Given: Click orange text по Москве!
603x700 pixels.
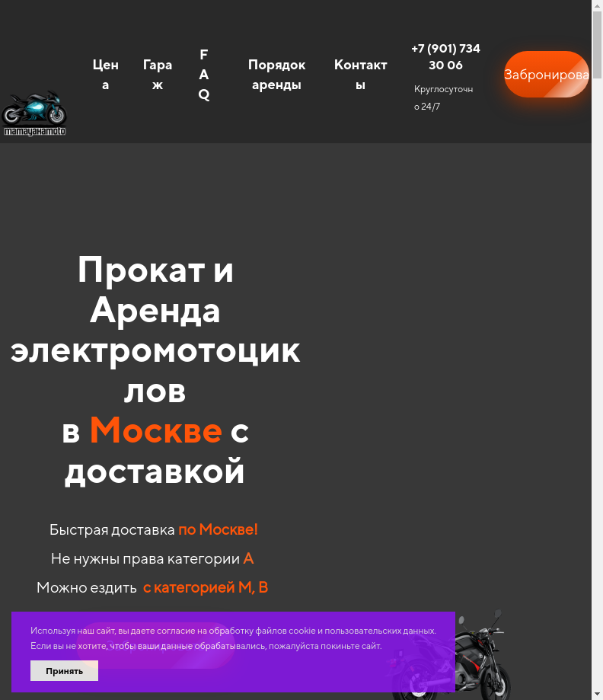Looking at the screenshot, I should [x=218, y=529].
